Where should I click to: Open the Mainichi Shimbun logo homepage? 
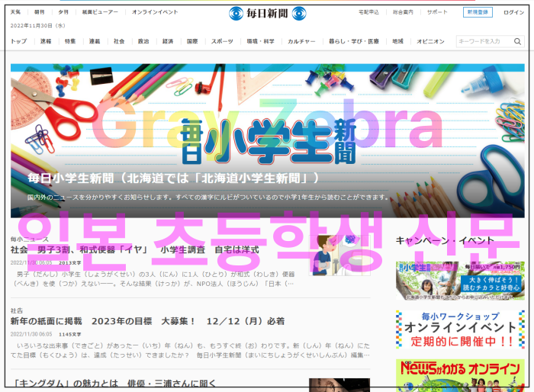click(x=267, y=14)
